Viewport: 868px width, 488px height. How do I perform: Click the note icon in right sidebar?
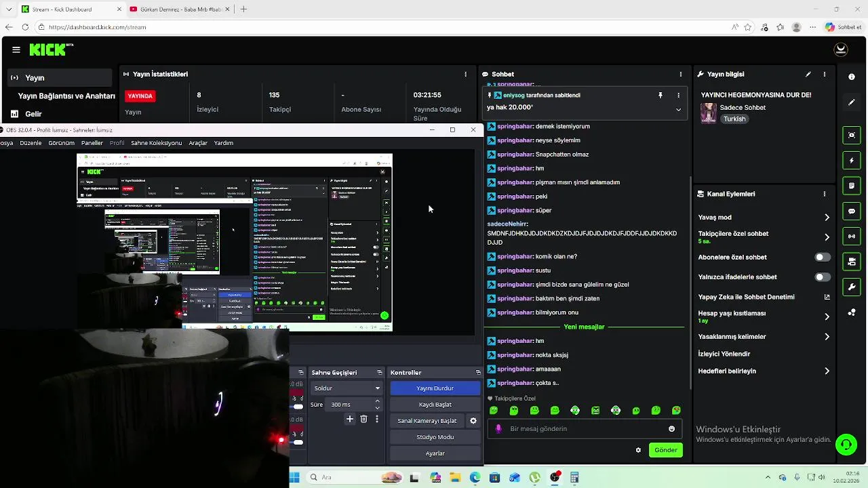[852, 185]
